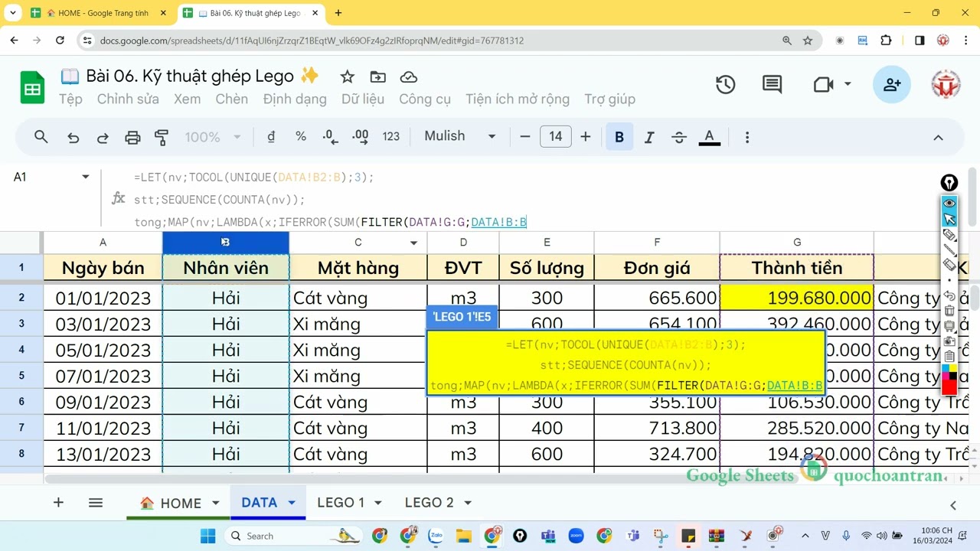Click the Share person-plus button
The image size is (980, 551).
click(891, 85)
